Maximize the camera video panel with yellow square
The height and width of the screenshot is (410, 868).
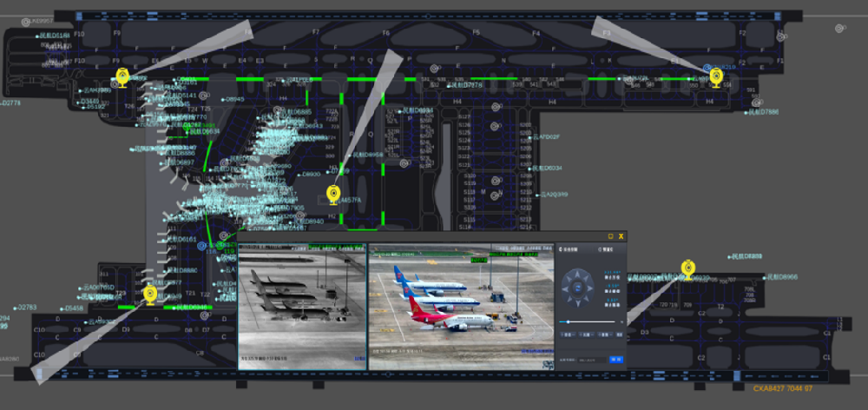(x=610, y=236)
